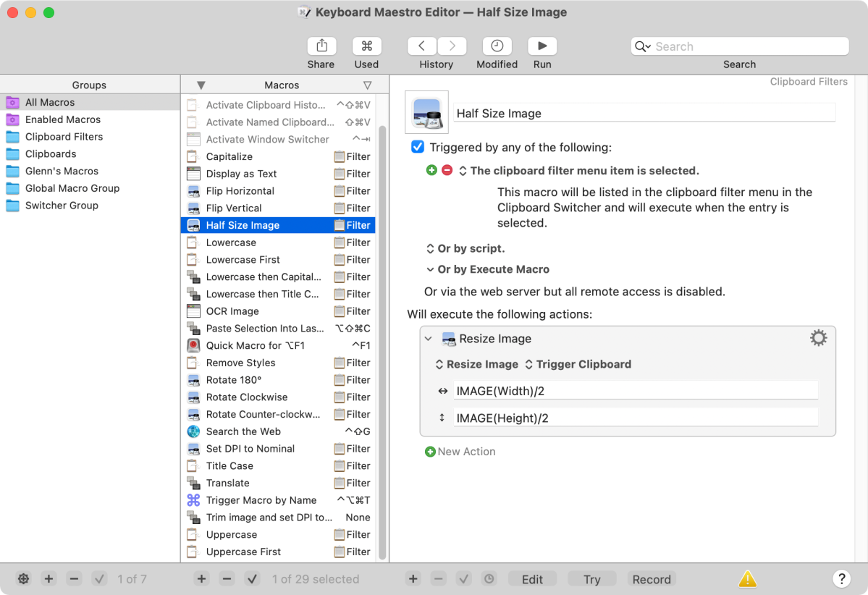Add an action with the bottom plus button

(x=413, y=579)
